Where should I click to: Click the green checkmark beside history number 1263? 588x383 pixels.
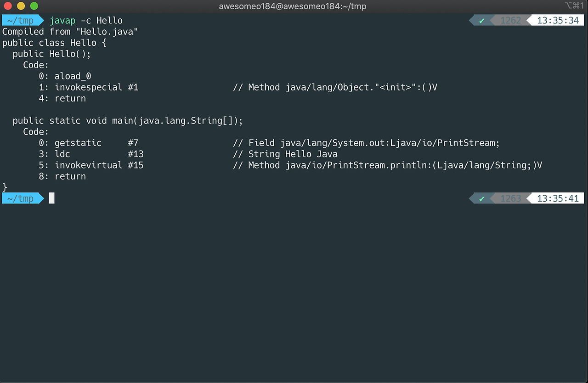tap(481, 199)
